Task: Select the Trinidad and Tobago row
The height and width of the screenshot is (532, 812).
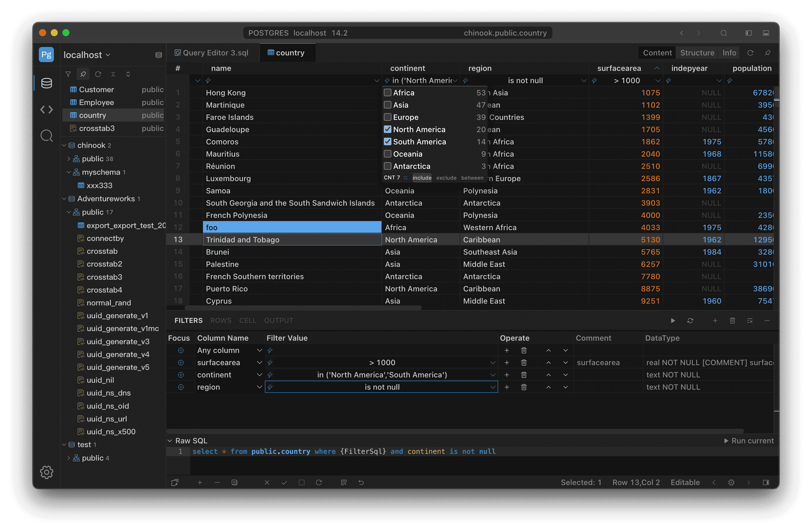Action: point(292,239)
